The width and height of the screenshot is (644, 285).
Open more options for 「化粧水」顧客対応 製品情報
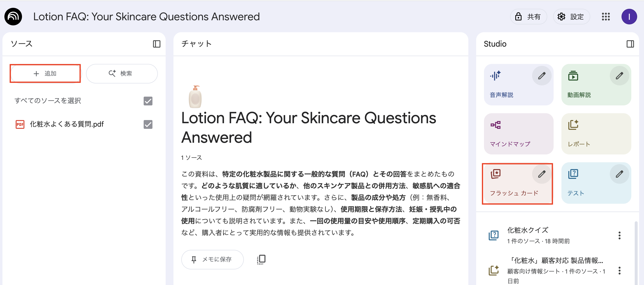(619, 271)
